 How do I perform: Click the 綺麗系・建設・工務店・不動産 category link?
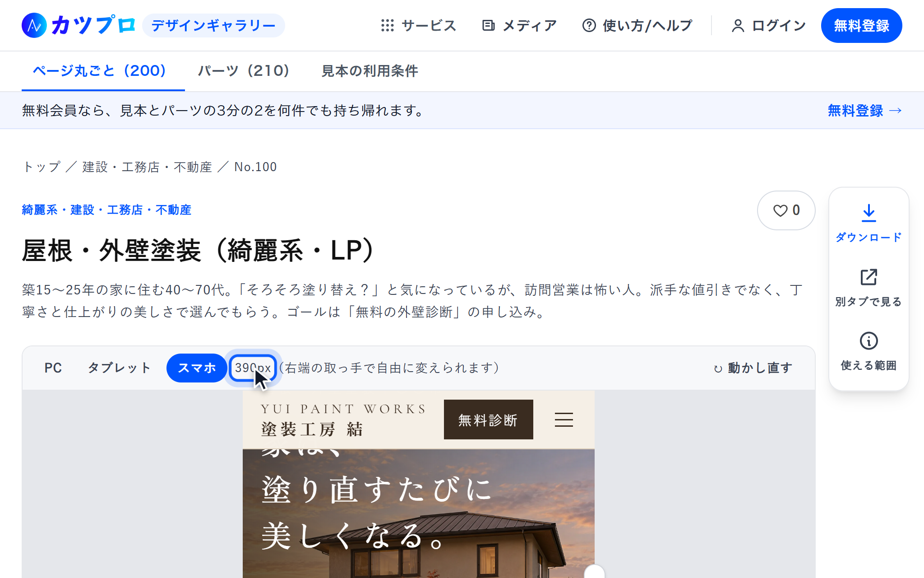point(106,210)
